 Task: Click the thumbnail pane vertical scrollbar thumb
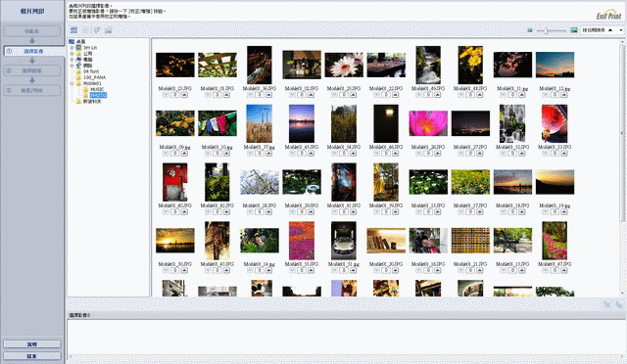click(622, 132)
